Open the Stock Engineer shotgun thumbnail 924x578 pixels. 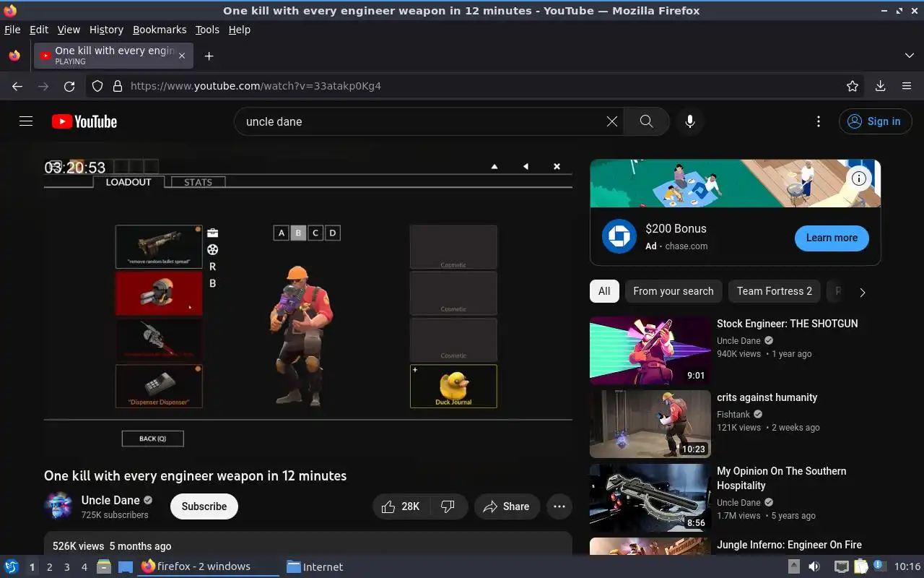650,350
